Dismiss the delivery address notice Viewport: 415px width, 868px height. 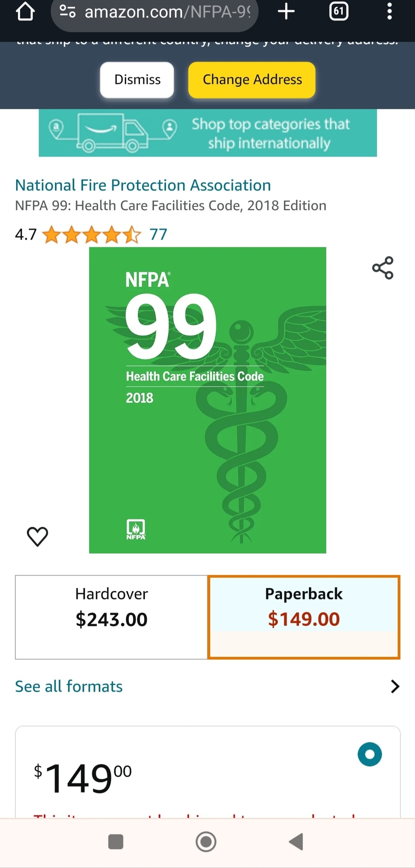point(137,80)
